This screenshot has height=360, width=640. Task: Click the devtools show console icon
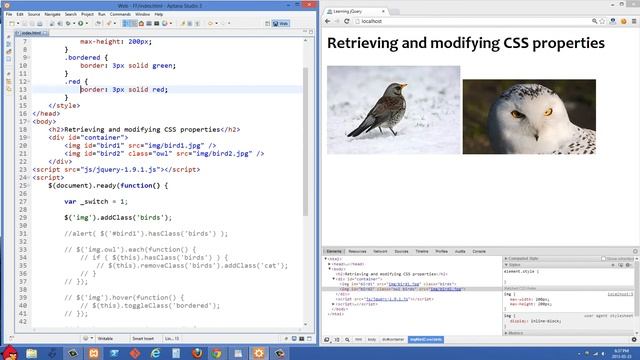[337, 340]
